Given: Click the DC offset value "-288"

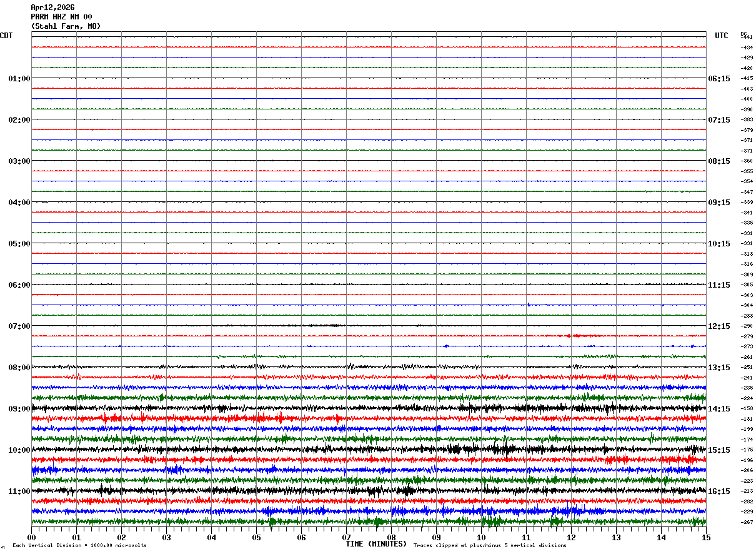Looking at the screenshot, I should click(747, 316).
